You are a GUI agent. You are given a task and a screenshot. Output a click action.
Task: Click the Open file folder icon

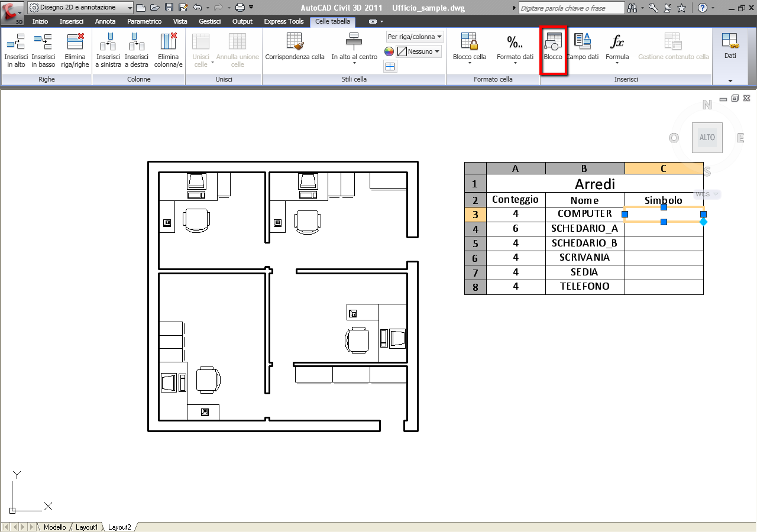[x=154, y=8]
